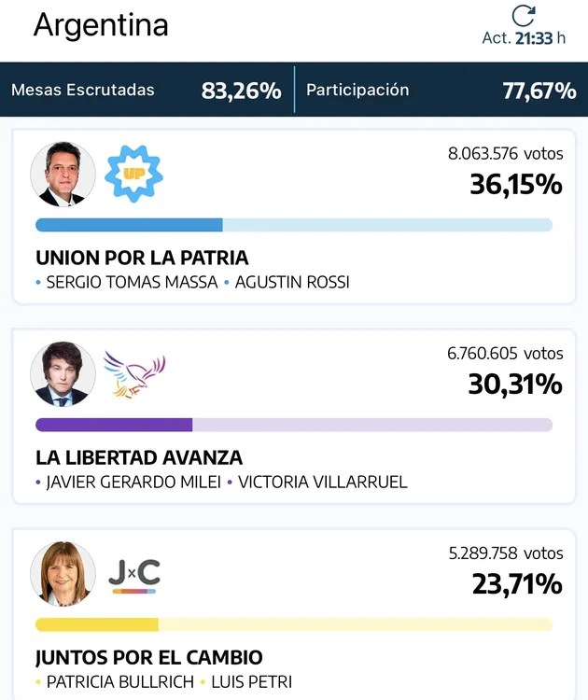
Task: Click the blue Union por la Patria progress bar
Action: (129, 225)
